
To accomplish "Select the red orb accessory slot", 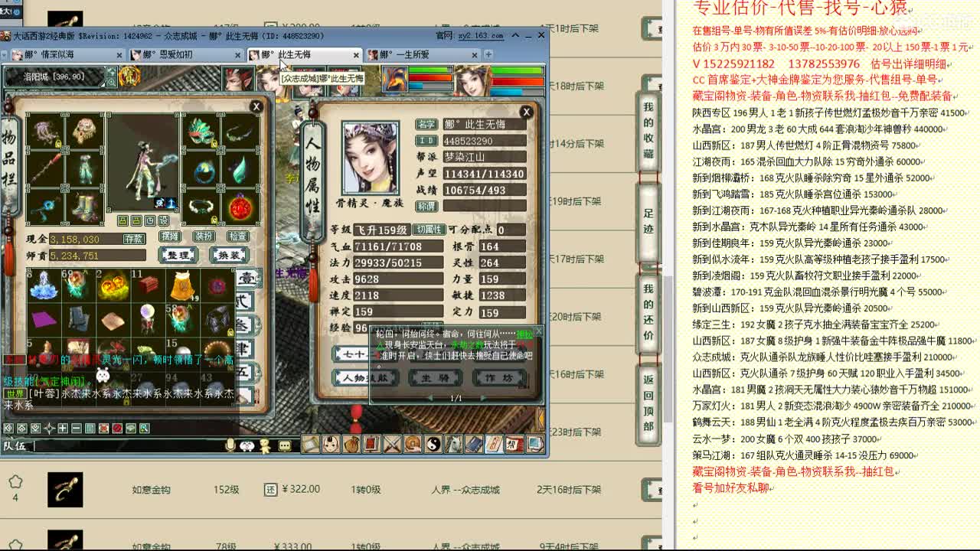I will coord(240,207).
